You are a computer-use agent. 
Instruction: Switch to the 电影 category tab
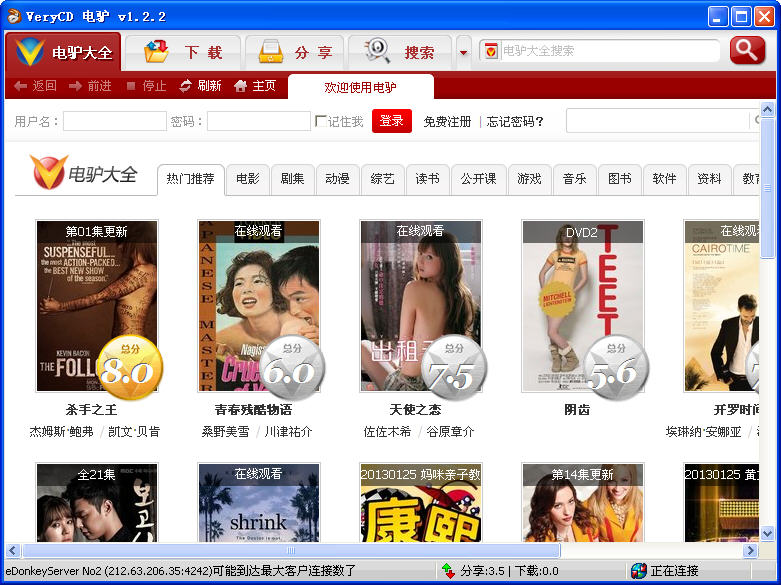click(x=247, y=179)
